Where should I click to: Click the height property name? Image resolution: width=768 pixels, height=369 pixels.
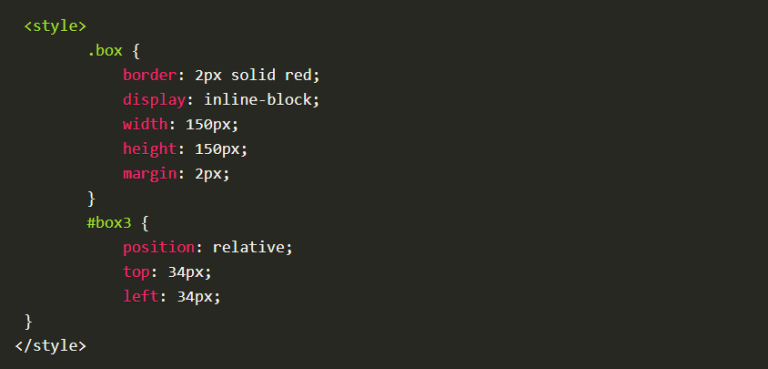pos(149,149)
